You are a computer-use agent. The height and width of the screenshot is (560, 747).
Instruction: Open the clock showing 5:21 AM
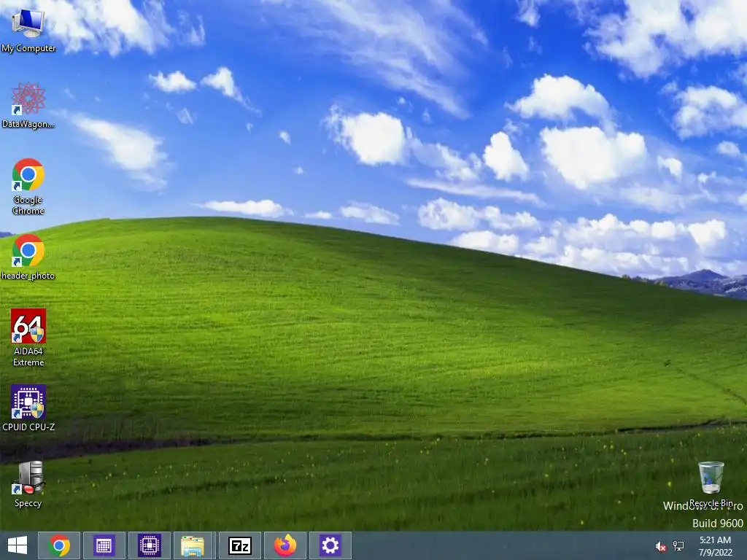pyautogui.click(x=715, y=546)
